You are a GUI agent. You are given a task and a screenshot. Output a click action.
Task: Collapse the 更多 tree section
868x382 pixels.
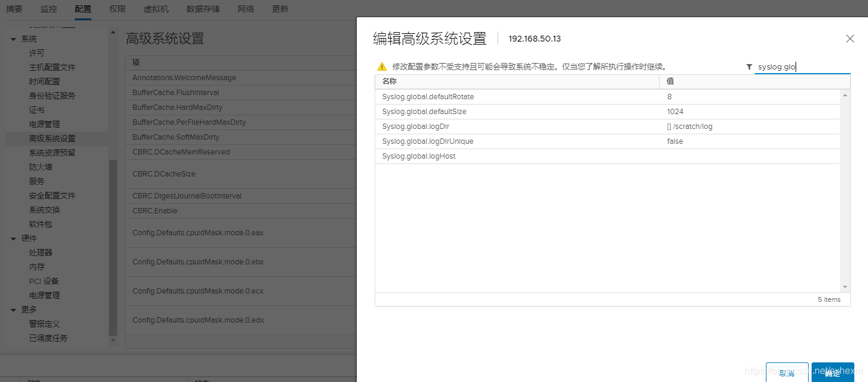(x=13, y=310)
